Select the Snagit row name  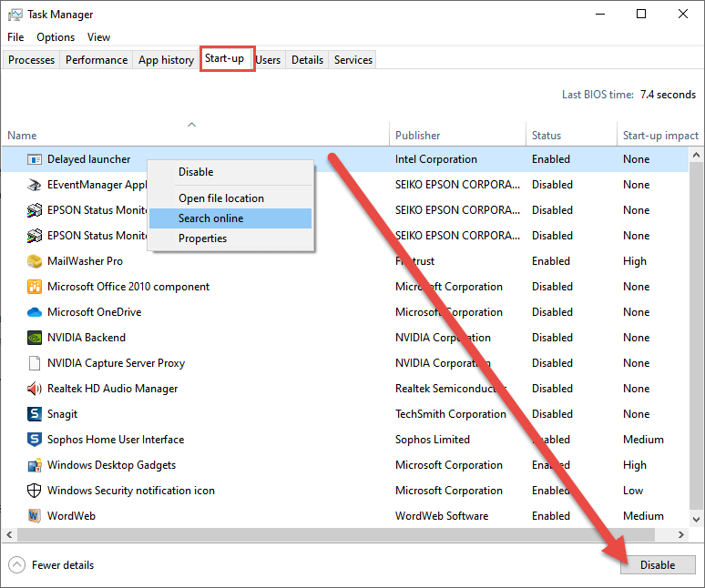click(x=63, y=414)
